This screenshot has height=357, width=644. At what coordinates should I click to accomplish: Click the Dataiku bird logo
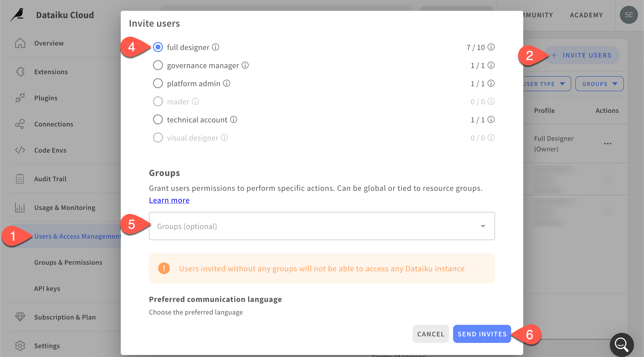click(x=17, y=15)
